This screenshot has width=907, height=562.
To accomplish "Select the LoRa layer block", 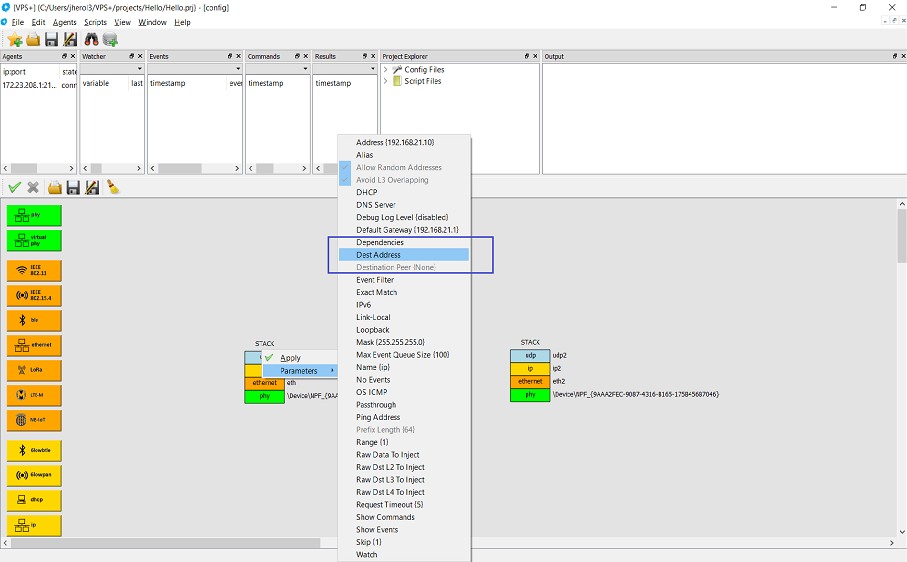I will 34,370.
